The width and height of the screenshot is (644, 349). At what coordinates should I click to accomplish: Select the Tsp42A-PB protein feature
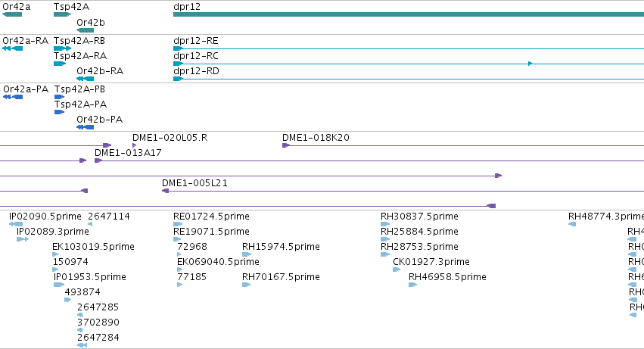tap(60, 97)
